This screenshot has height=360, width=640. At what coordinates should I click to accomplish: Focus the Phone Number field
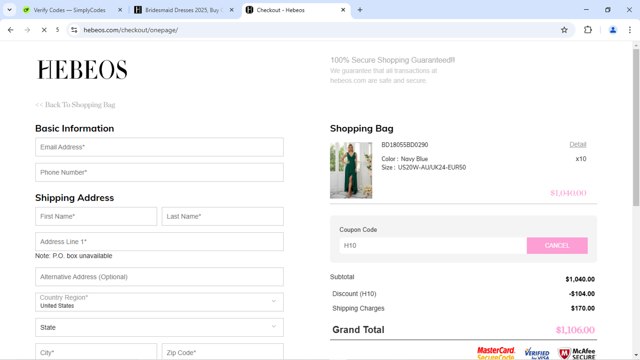tap(159, 172)
